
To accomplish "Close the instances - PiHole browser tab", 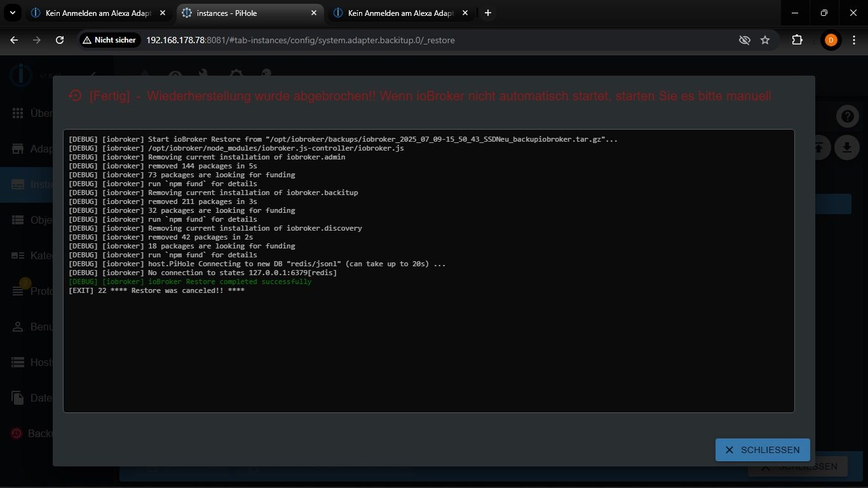I will pos(313,13).
